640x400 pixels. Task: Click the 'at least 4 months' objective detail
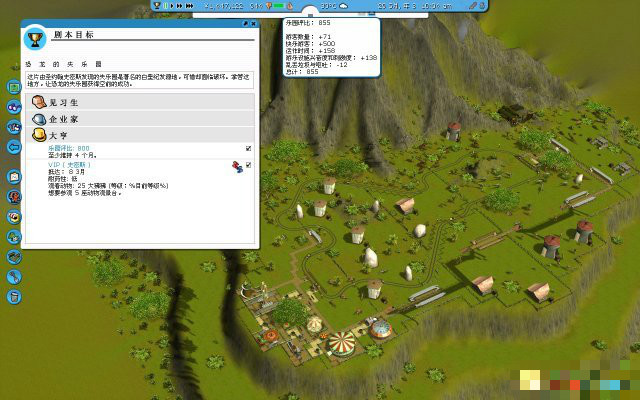[x=73, y=156]
